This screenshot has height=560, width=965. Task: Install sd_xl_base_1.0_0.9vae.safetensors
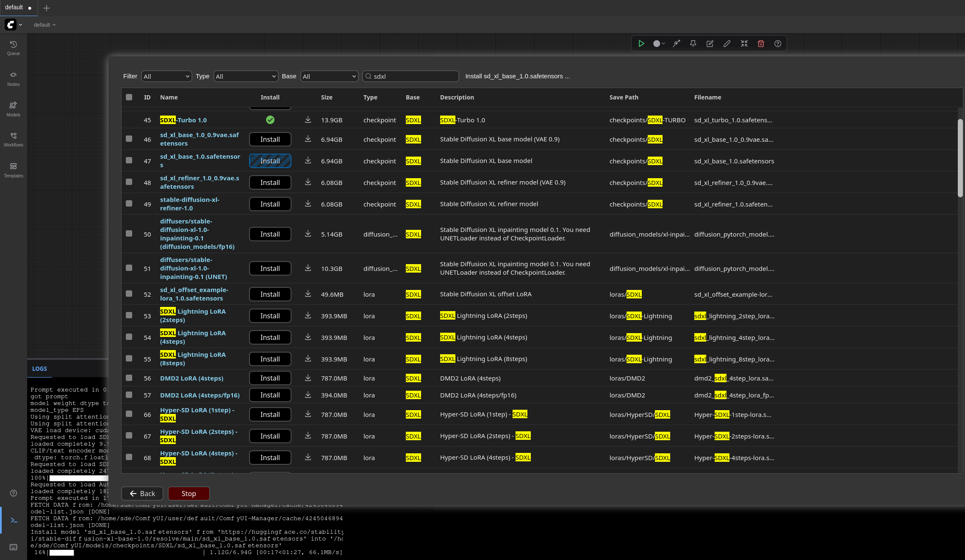coord(270,139)
